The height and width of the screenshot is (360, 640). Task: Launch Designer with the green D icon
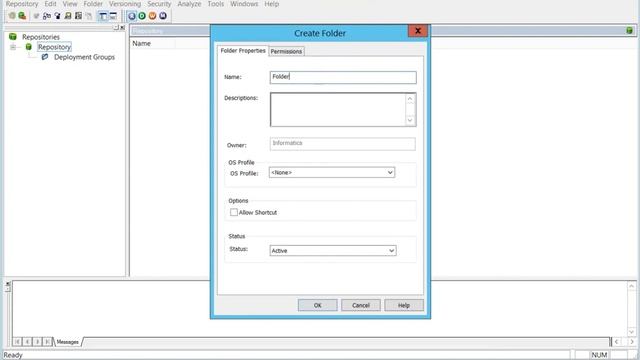(142, 16)
